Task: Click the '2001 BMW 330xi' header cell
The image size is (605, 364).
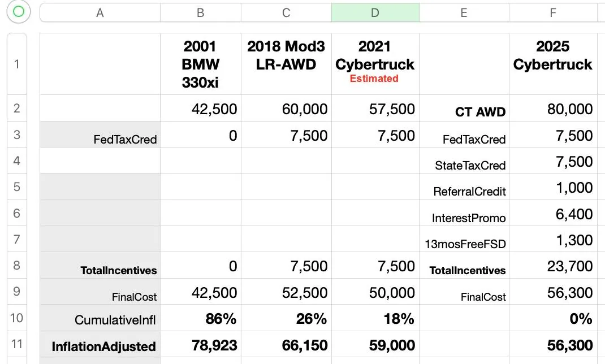Action: tap(201, 64)
